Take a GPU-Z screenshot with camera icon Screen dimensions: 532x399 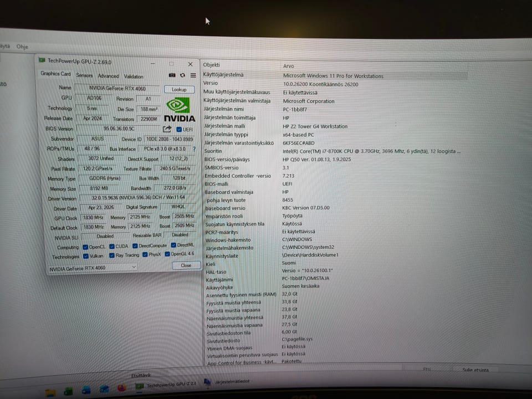(x=172, y=75)
